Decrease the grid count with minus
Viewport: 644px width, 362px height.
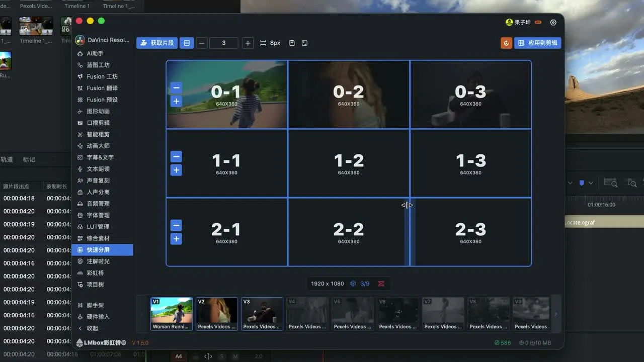(x=202, y=43)
